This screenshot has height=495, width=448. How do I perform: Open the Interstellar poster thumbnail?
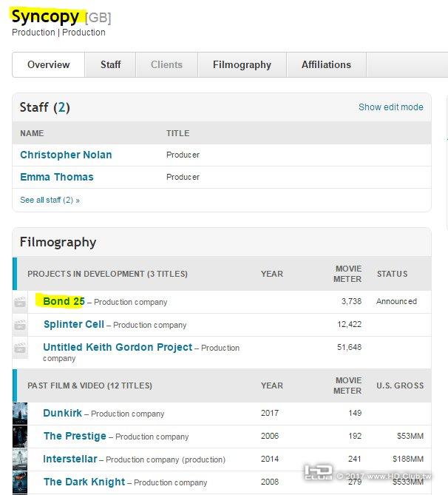pyautogui.click(x=20, y=459)
